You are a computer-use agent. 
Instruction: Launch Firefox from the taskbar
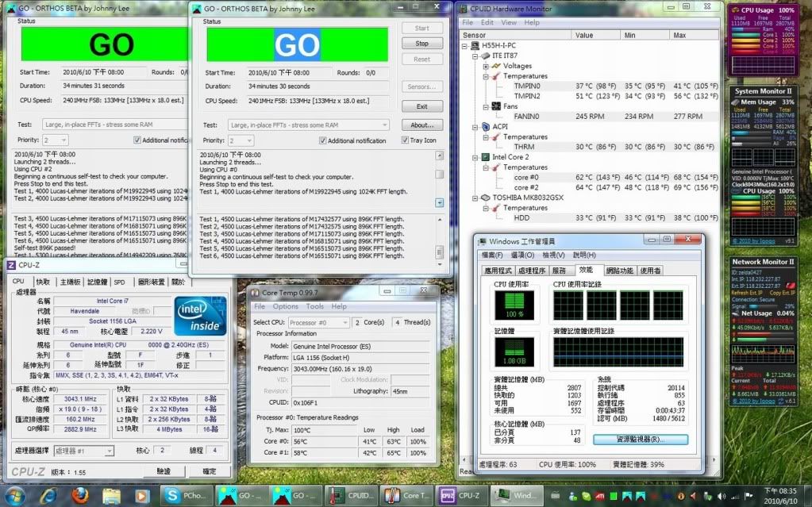(79, 496)
